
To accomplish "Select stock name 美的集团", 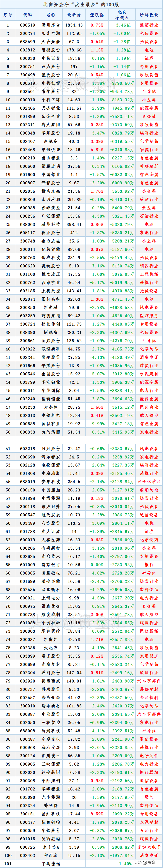I will [x=51, y=432].
